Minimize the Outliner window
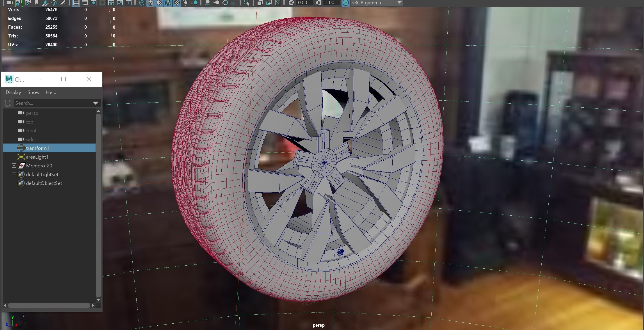Image resolution: width=644 pixels, height=330 pixels. point(38,79)
